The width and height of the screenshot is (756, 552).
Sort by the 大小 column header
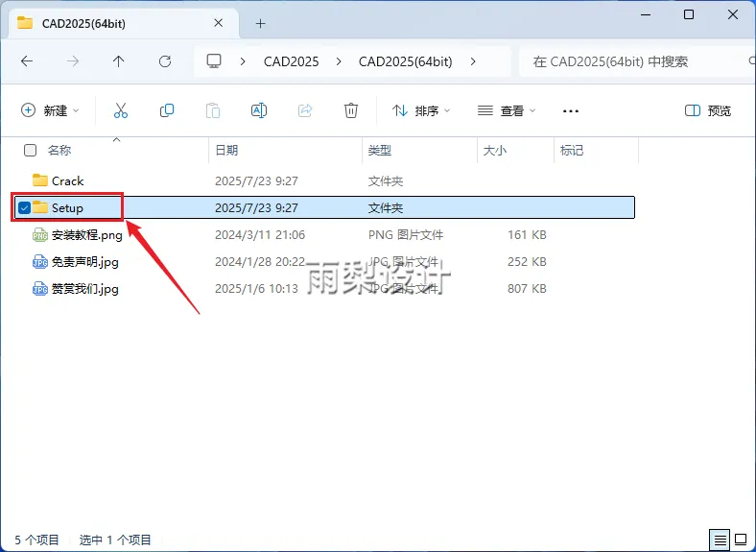click(x=495, y=151)
